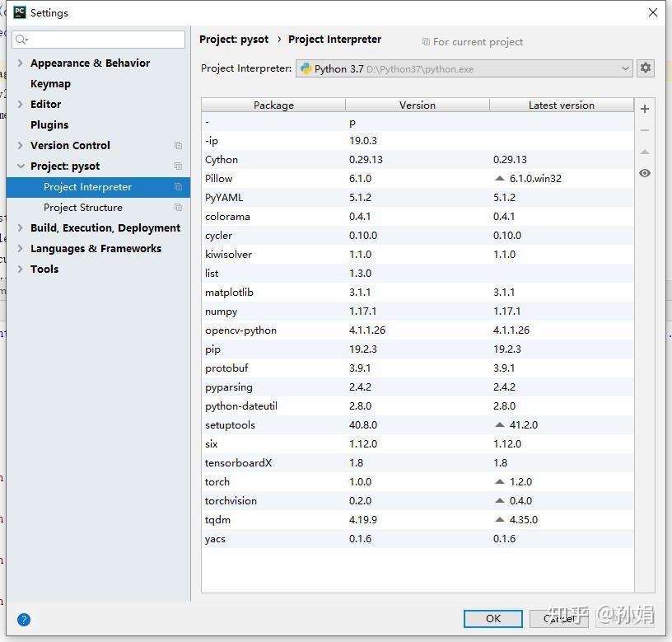Click upgrade arrow in setuptools row
672x642 pixels.
point(499,424)
